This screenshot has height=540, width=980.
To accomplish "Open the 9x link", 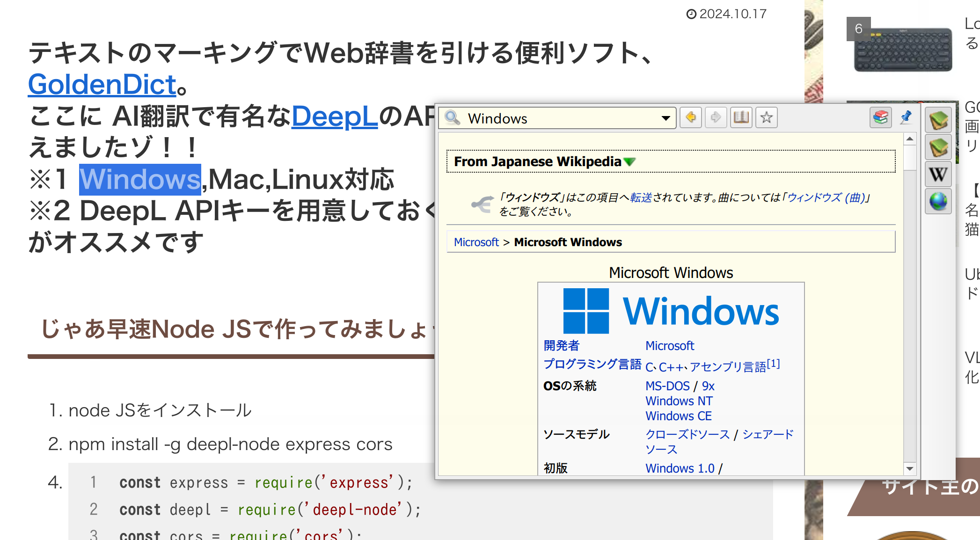I will click(x=708, y=386).
